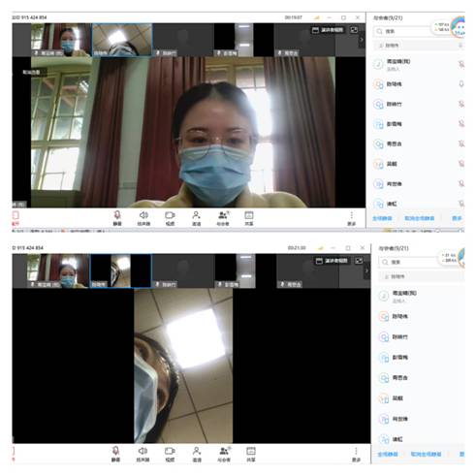Open the participants button in the lower meeting toolbar
476x476 pixels.
point(224,454)
